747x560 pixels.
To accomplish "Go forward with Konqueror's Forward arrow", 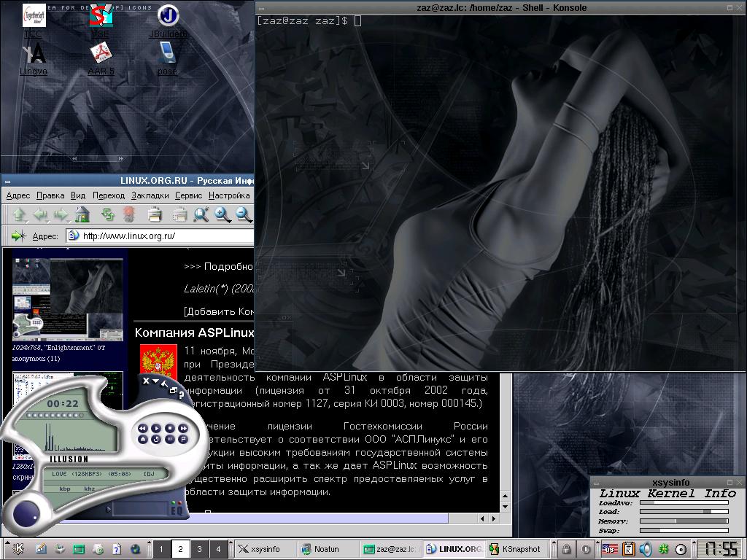I will [61, 215].
